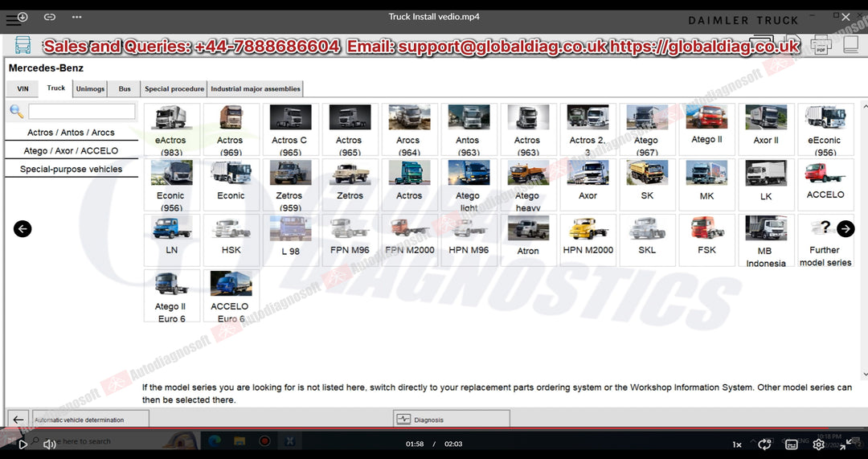
Task: Pick the red ACCELO tile
Action: point(825,184)
